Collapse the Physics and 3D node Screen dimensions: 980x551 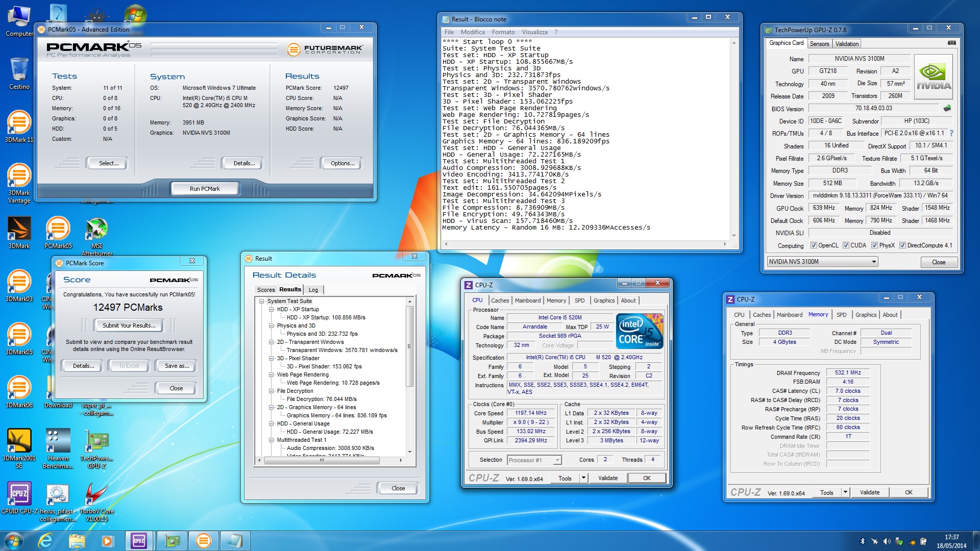coord(272,325)
